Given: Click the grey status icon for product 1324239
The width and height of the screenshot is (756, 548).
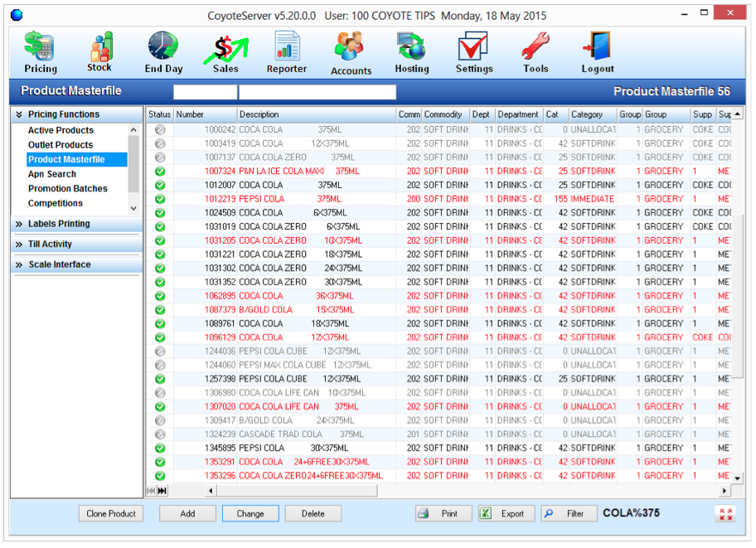Looking at the screenshot, I should coord(160,434).
